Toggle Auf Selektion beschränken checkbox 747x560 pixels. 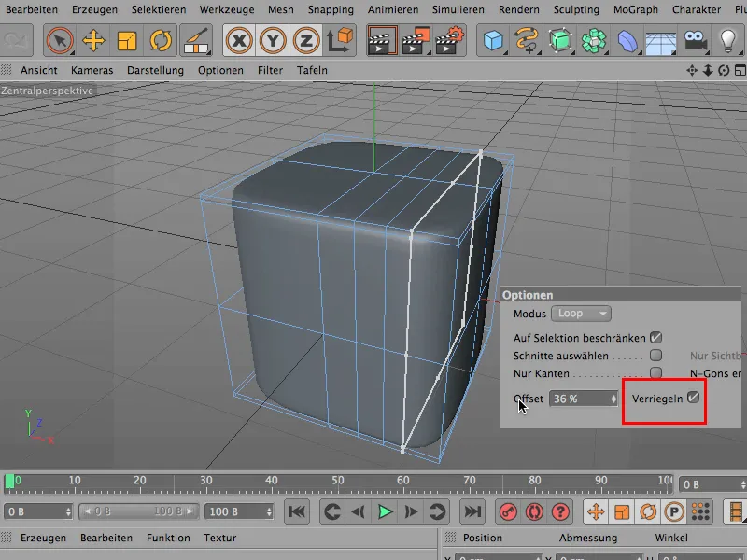656,338
